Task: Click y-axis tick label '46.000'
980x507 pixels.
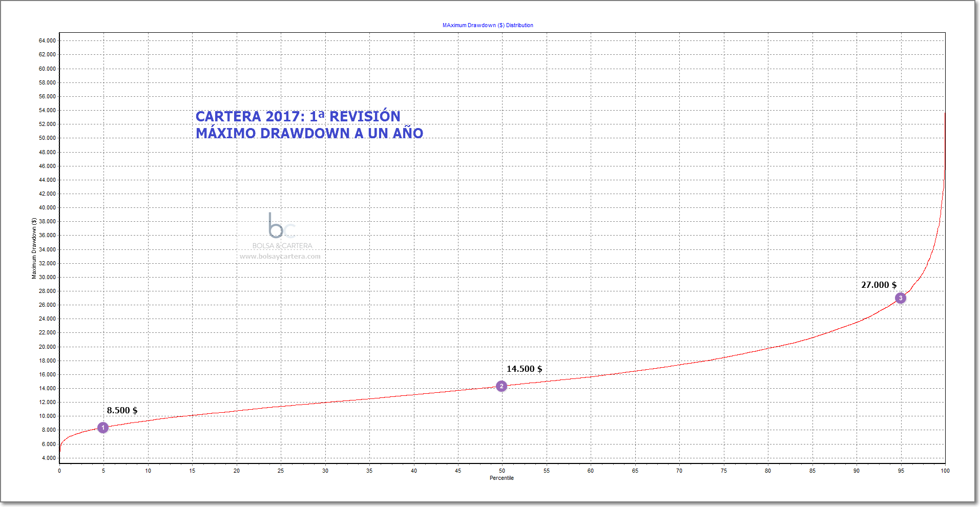Action: (47, 166)
